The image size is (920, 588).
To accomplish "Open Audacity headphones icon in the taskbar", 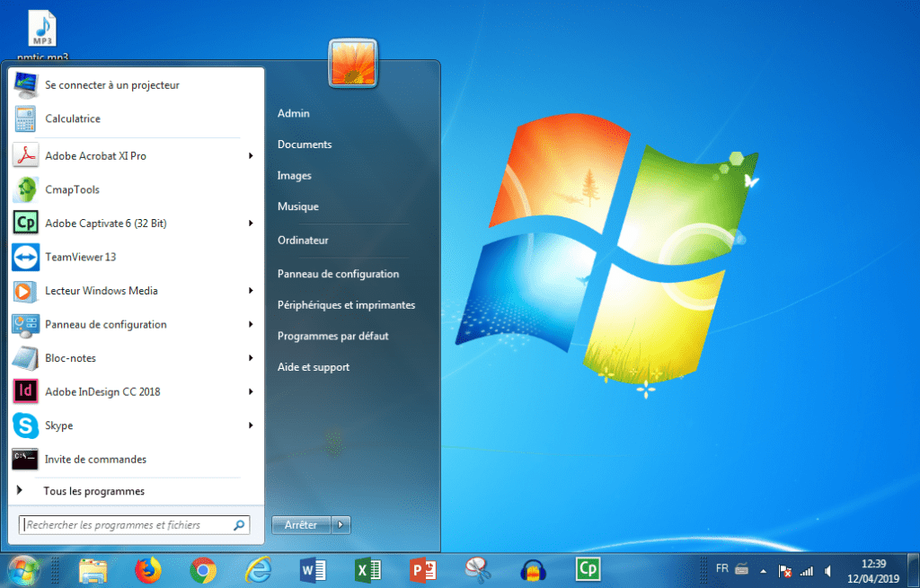I will point(533,570).
